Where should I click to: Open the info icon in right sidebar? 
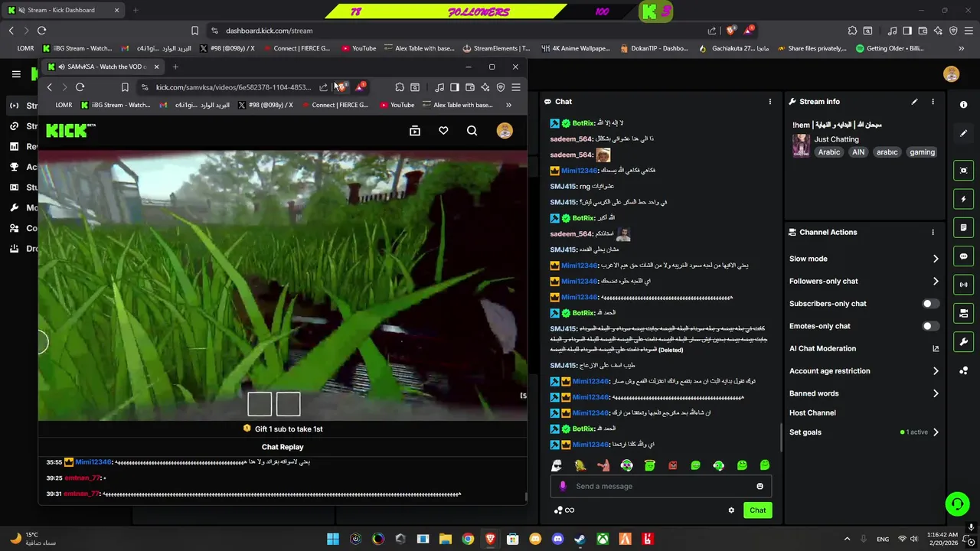[963, 104]
